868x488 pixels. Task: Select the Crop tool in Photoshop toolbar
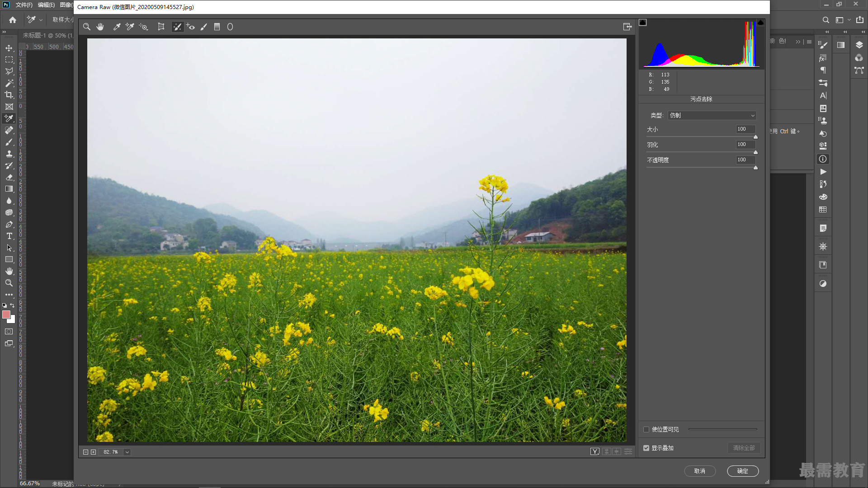[x=9, y=95]
